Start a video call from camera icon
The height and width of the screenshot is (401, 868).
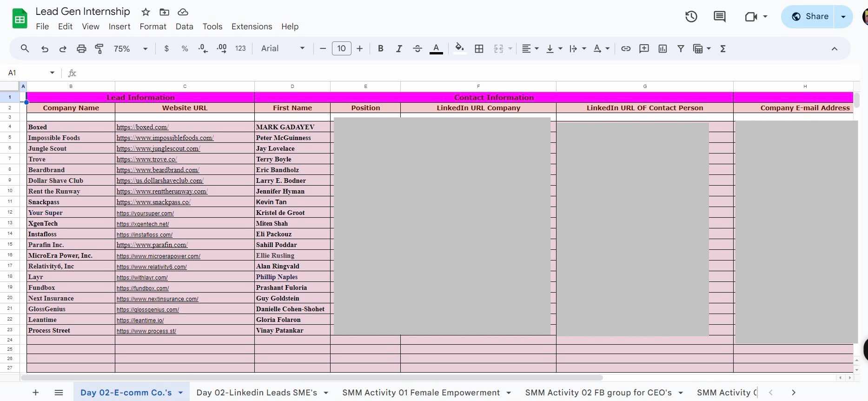[x=751, y=17]
